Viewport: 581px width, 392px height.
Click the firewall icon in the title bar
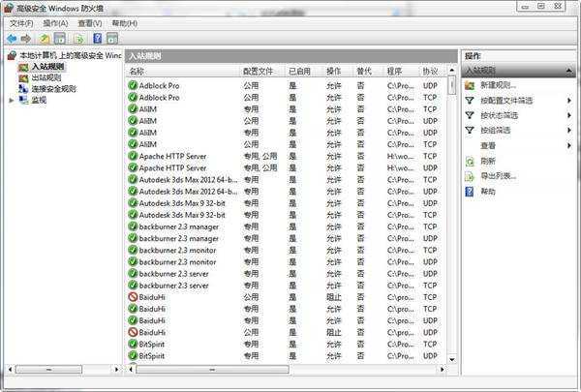[8, 8]
